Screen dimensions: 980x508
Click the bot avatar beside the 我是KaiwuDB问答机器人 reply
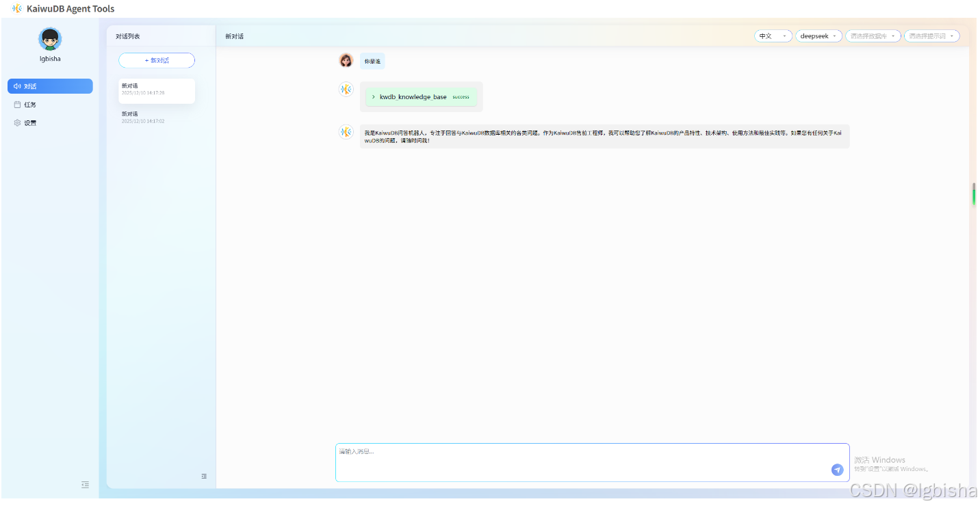[x=346, y=132]
